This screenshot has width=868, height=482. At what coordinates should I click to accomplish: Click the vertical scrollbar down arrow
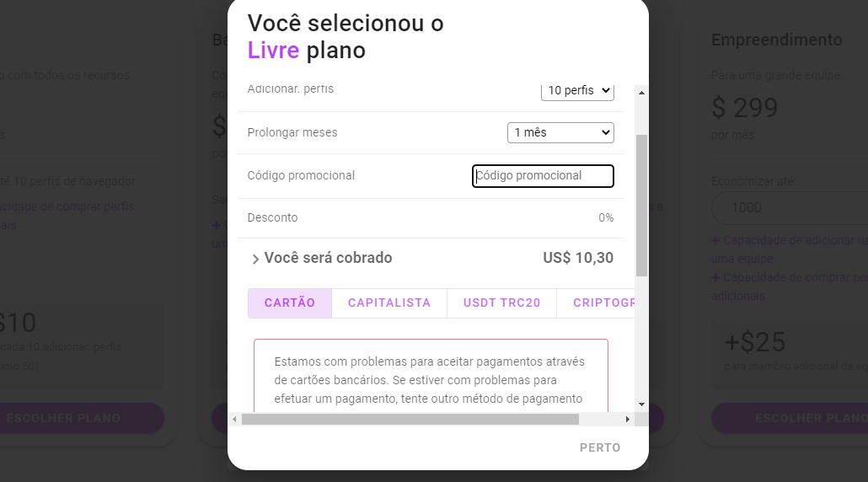641,404
